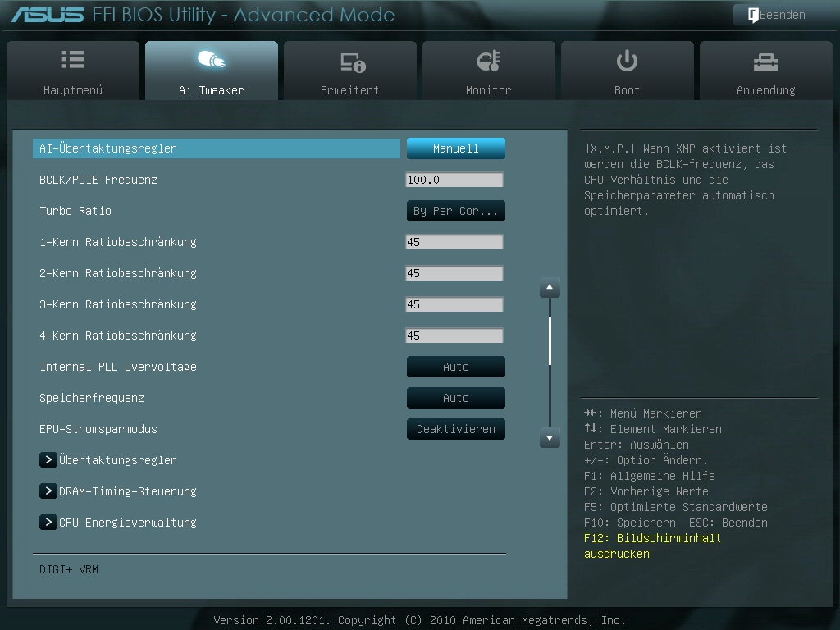Select the 4-Kern Ratiobeschränkung label
840x630 pixels.
pos(118,336)
